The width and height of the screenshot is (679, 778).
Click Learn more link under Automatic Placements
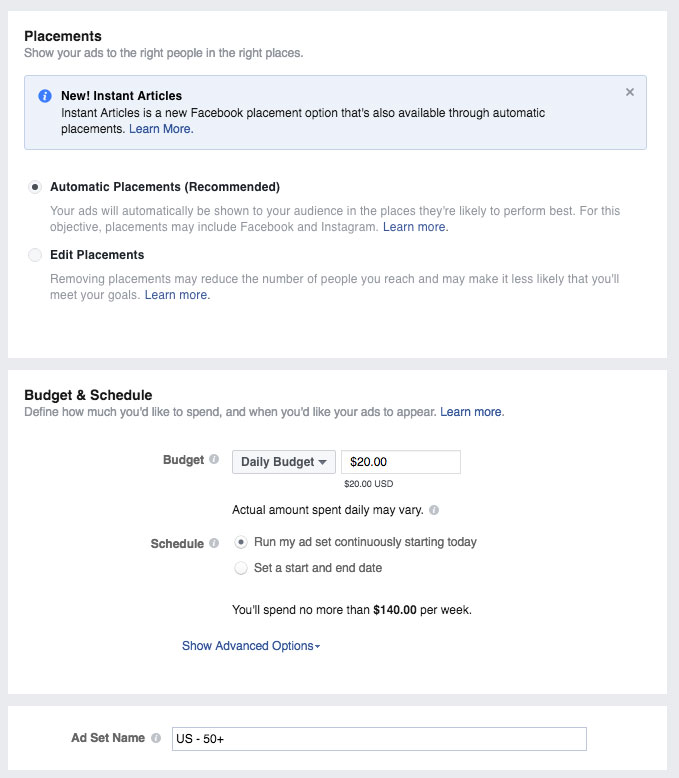415,227
